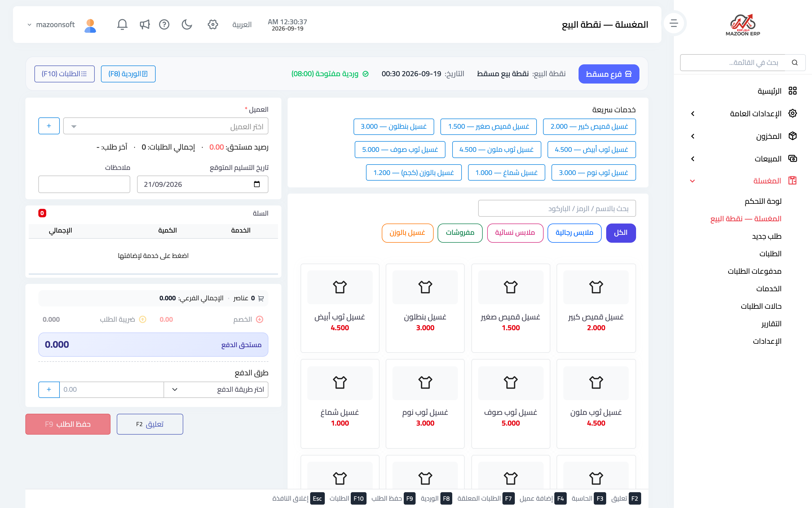Click the Mazoon ERP logo
812x508 pixels.
pyautogui.click(x=743, y=25)
